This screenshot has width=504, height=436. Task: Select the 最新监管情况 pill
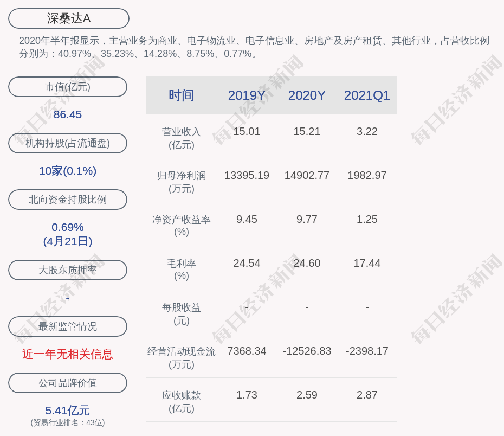click(68, 326)
